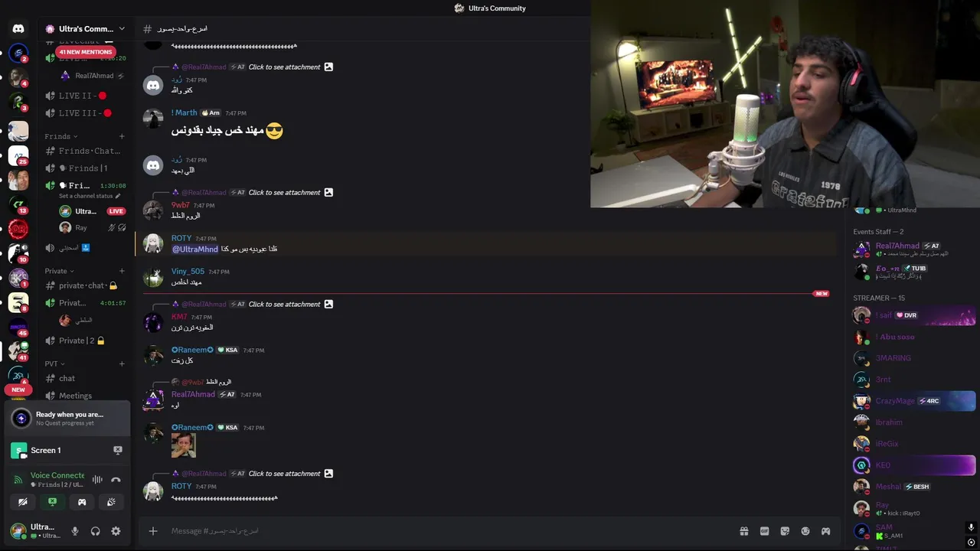Disconnect from voice with the hang-up icon
The height and width of the screenshot is (551, 980).
tap(116, 480)
